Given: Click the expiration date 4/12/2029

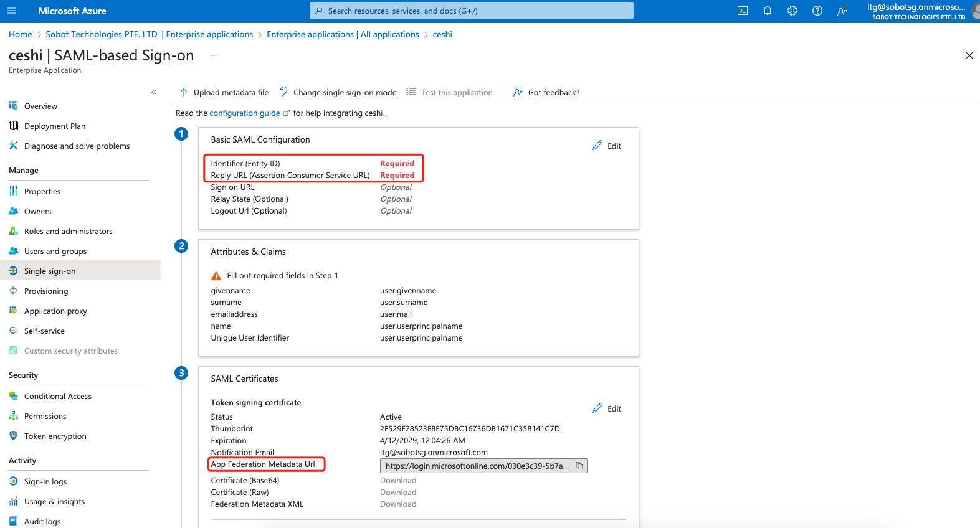Looking at the screenshot, I should pyautogui.click(x=422, y=440).
